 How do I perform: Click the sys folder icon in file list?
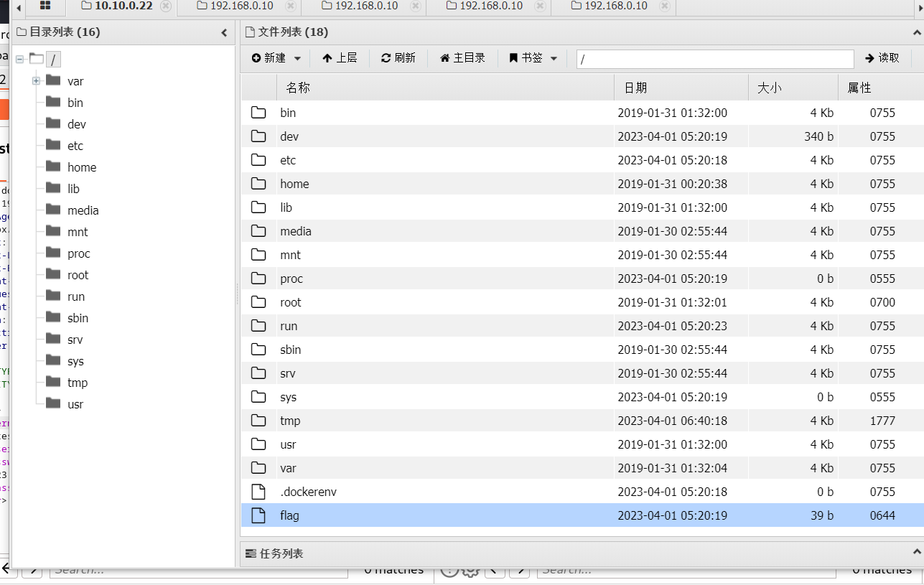point(258,397)
